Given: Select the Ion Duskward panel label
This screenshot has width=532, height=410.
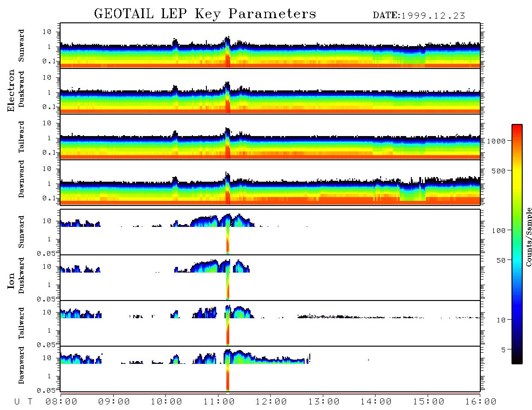Looking at the screenshot, I should point(21,275).
